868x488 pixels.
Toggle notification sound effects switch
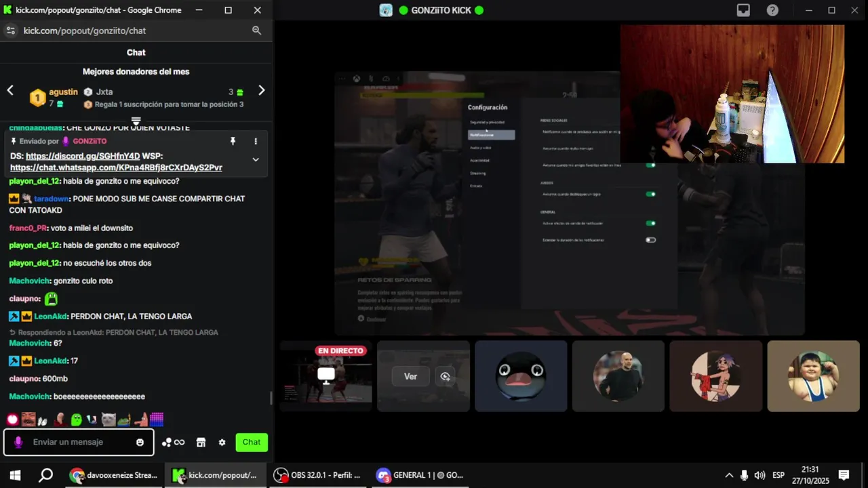(x=650, y=223)
